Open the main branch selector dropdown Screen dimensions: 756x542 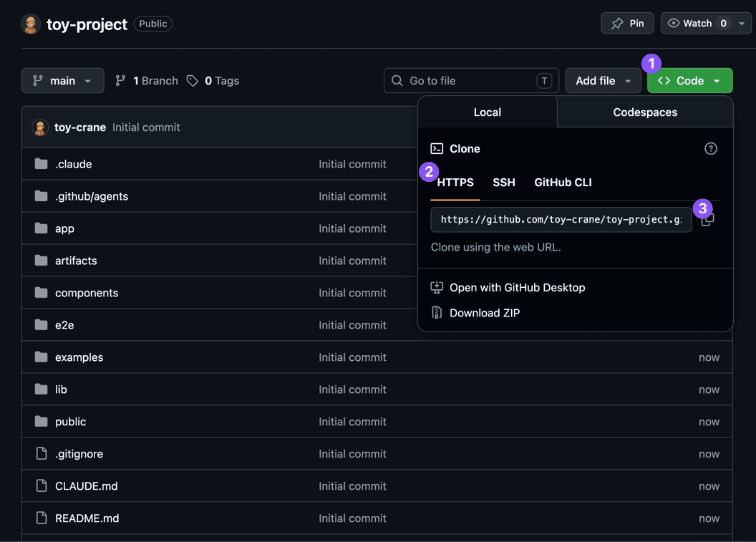click(x=63, y=80)
